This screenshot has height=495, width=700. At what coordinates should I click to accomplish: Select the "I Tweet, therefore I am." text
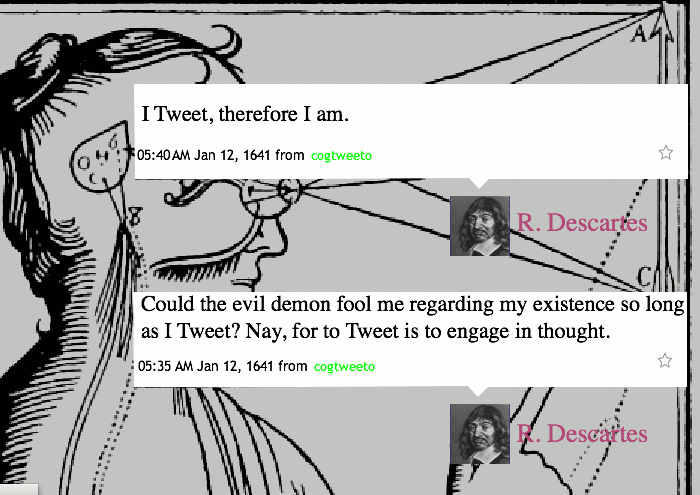coord(245,114)
